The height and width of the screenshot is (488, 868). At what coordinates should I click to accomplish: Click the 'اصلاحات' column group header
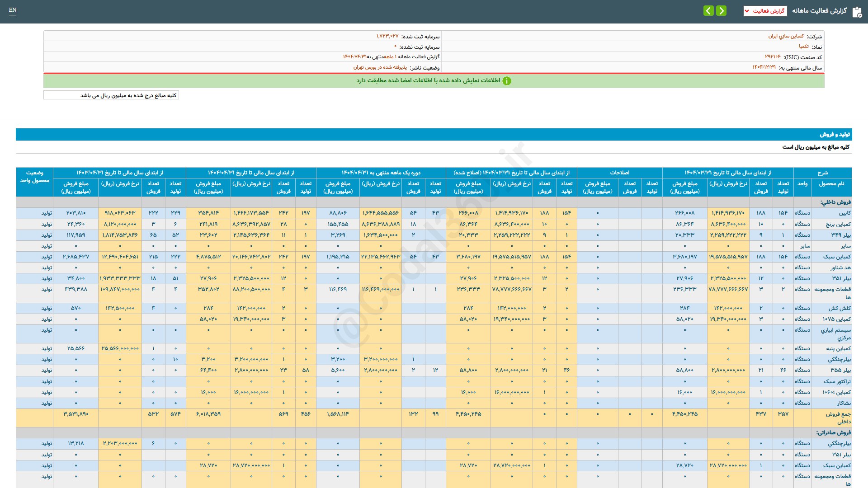(619, 173)
